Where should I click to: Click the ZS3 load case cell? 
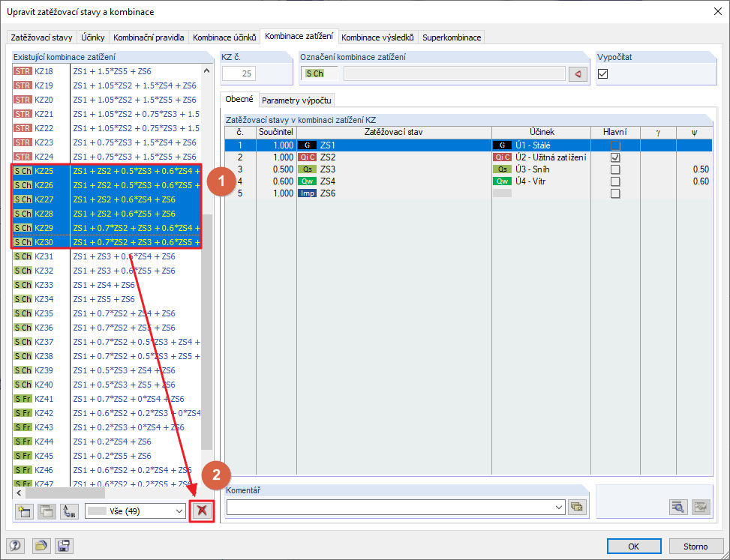pos(394,169)
